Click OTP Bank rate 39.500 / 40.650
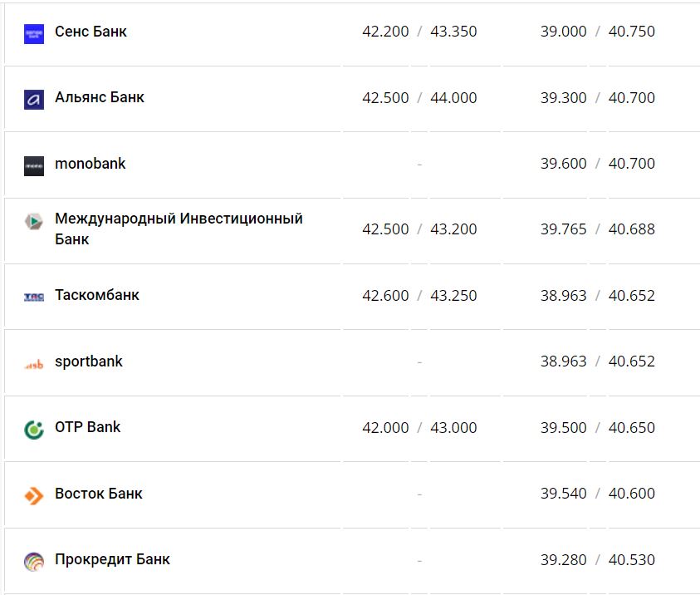This screenshot has width=700, height=595. (x=597, y=428)
